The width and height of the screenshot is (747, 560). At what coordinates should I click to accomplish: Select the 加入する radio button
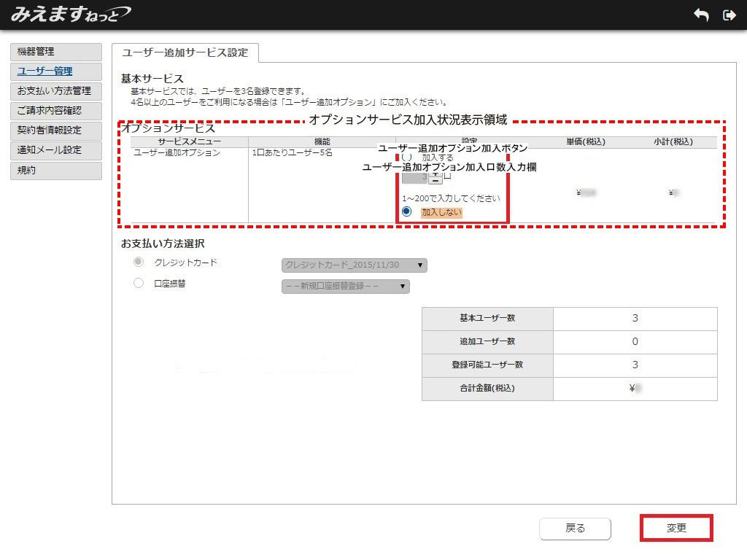(407, 157)
